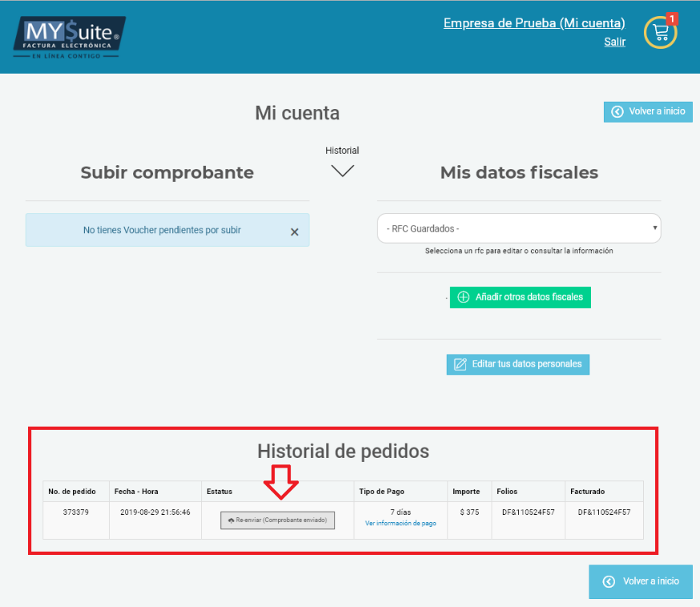Click Volver a inicio below orders table
The height and width of the screenshot is (607, 700).
pos(641,581)
